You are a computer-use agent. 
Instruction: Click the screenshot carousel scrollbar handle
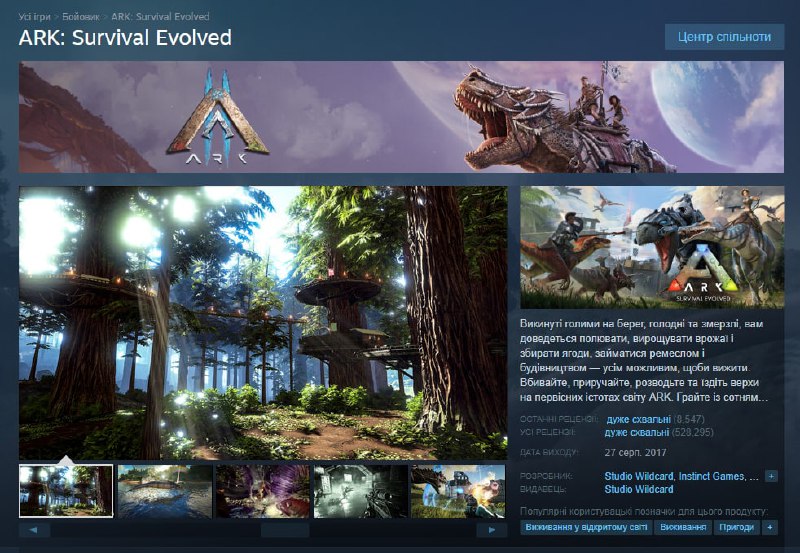click(285, 530)
